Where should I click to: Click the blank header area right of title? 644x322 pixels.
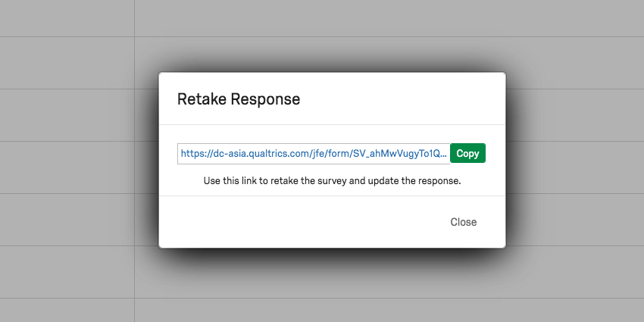click(x=402, y=99)
